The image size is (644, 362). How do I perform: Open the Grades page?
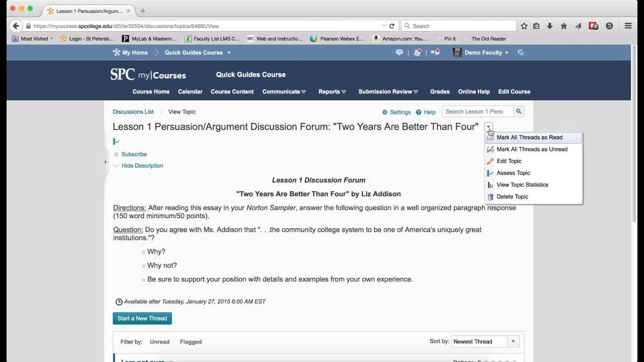pyautogui.click(x=440, y=92)
